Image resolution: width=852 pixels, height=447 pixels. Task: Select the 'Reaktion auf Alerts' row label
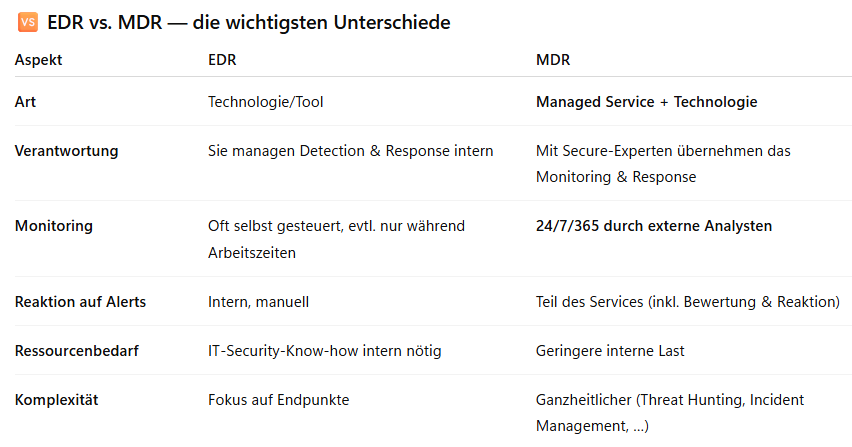point(80,301)
